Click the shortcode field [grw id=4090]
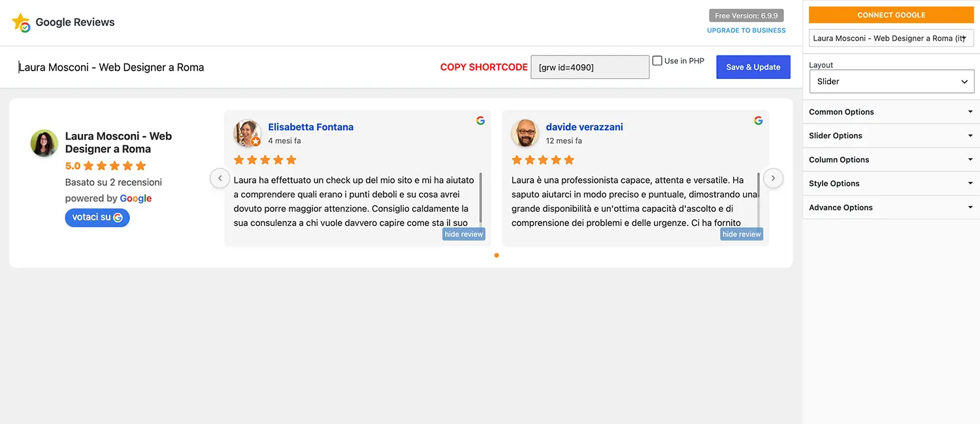Image resolution: width=980 pixels, height=424 pixels. pyautogui.click(x=590, y=67)
